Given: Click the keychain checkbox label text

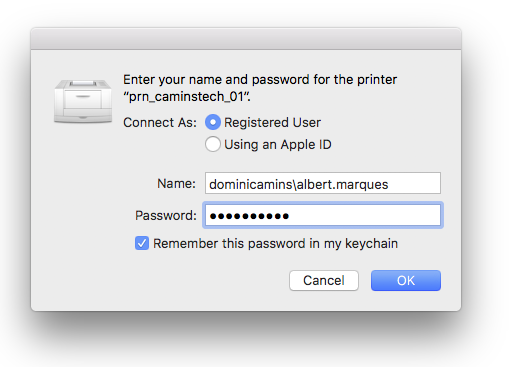Looking at the screenshot, I should [275, 244].
